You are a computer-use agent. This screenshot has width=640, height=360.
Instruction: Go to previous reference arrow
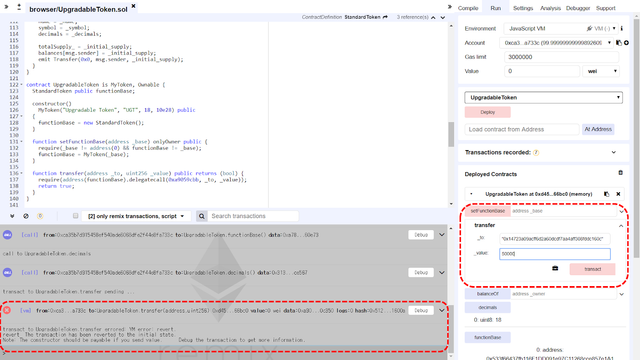tap(433, 18)
